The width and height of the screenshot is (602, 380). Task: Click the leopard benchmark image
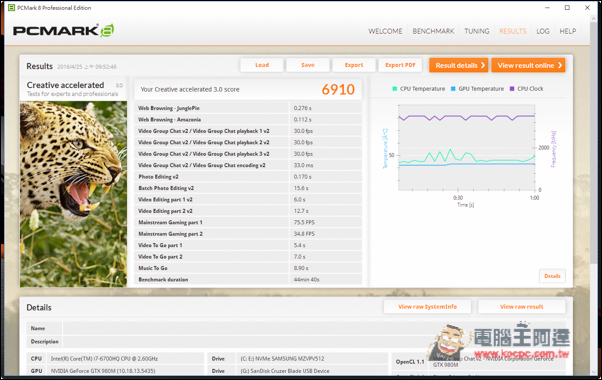[73, 194]
